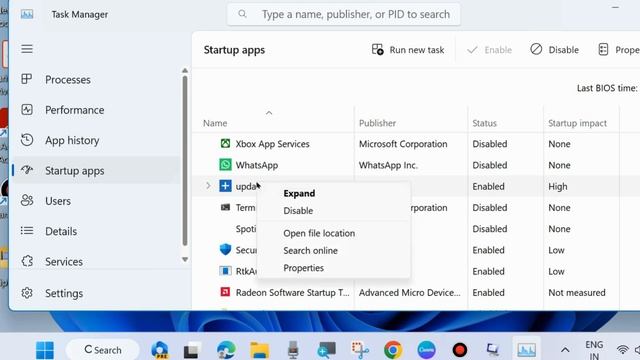Focus the name, publisher, PID search box
640x360 pixels.
(x=344, y=14)
